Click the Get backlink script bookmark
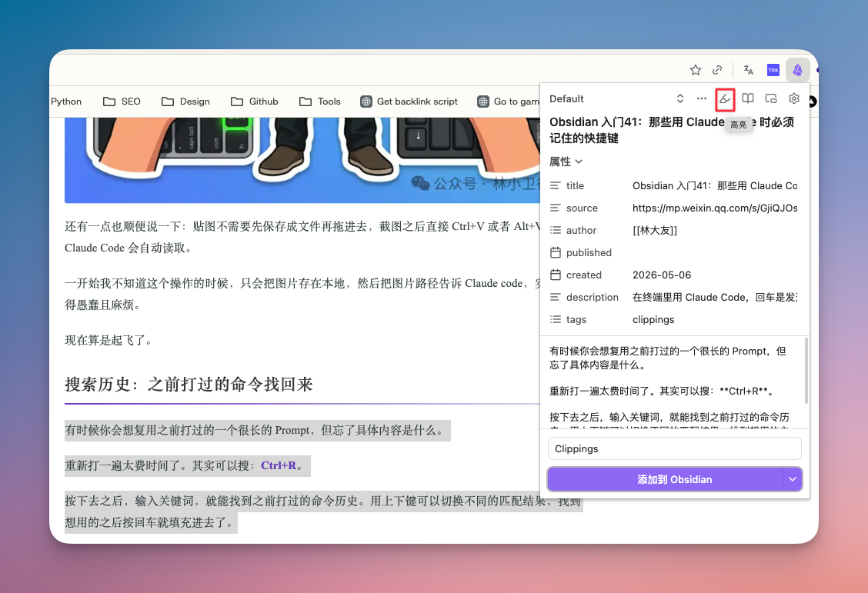Viewport: 868px width, 593px height. [x=409, y=102]
